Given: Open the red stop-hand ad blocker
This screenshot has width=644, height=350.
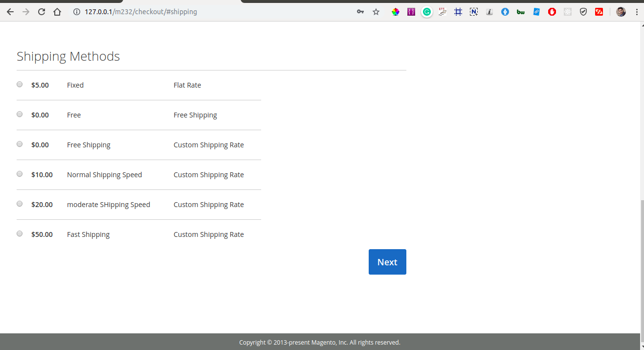Looking at the screenshot, I should click(x=552, y=12).
